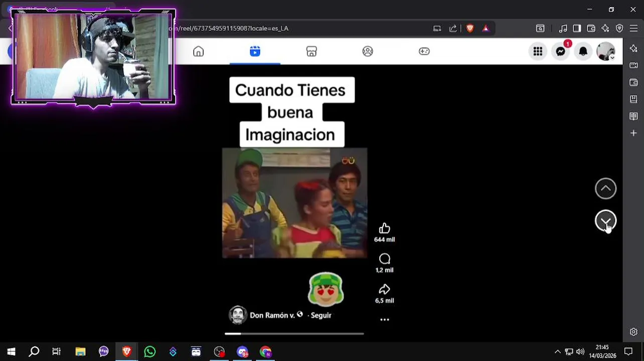Image resolution: width=644 pixels, height=361 pixels.
Task: Click Don Ramón's profile avatar
Action: pos(238,315)
